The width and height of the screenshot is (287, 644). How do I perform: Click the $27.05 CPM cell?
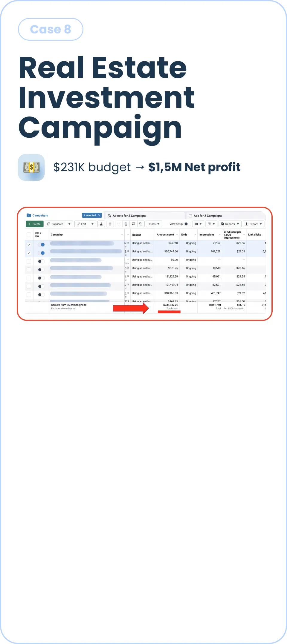click(241, 252)
